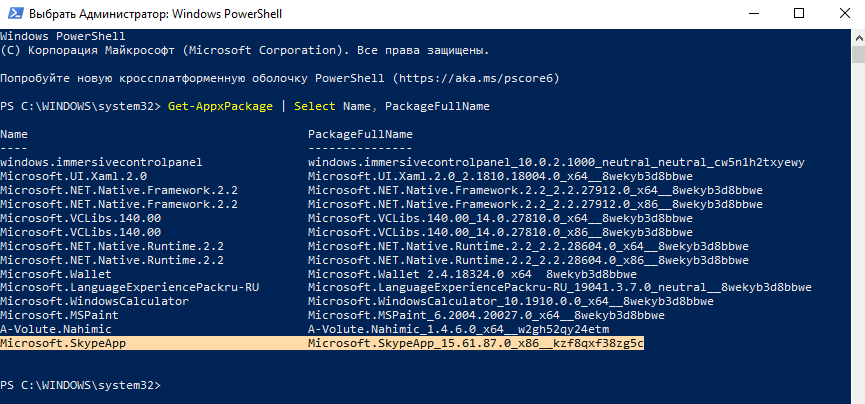This screenshot has height=404, width=865.
Task: Click the Microsoft.SkypeApp package full name
Action: pyautogui.click(x=476, y=343)
